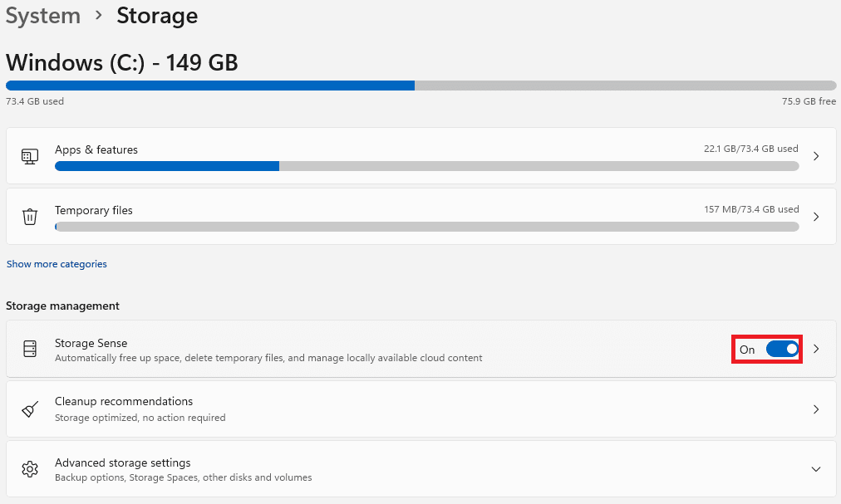Click the Windows (C:) drive usage bar

pyautogui.click(x=420, y=86)
